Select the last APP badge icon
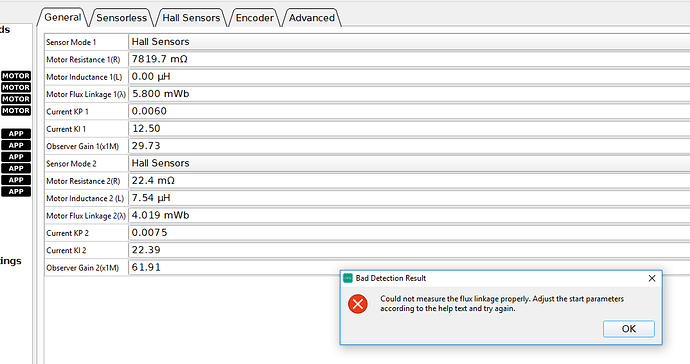 click(16, 191)
